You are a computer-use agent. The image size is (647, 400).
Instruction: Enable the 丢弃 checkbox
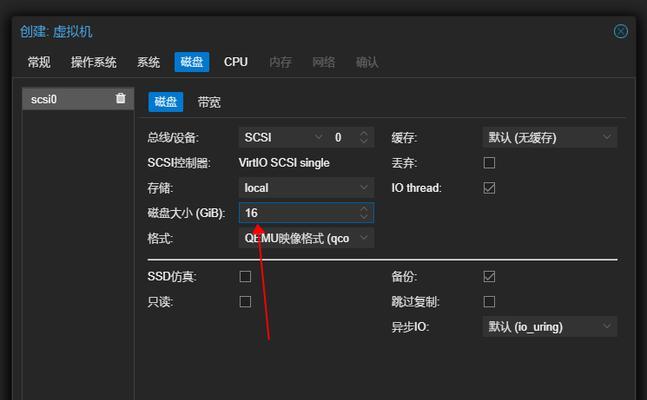489,163
